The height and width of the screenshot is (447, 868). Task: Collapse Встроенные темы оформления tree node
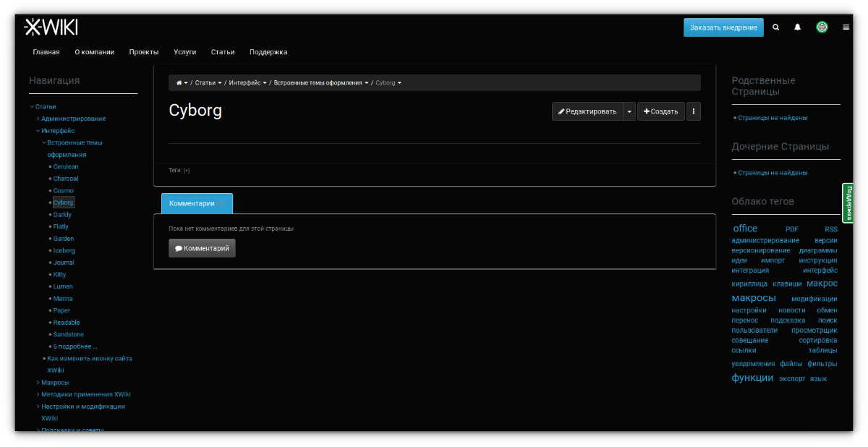point(44,142)
